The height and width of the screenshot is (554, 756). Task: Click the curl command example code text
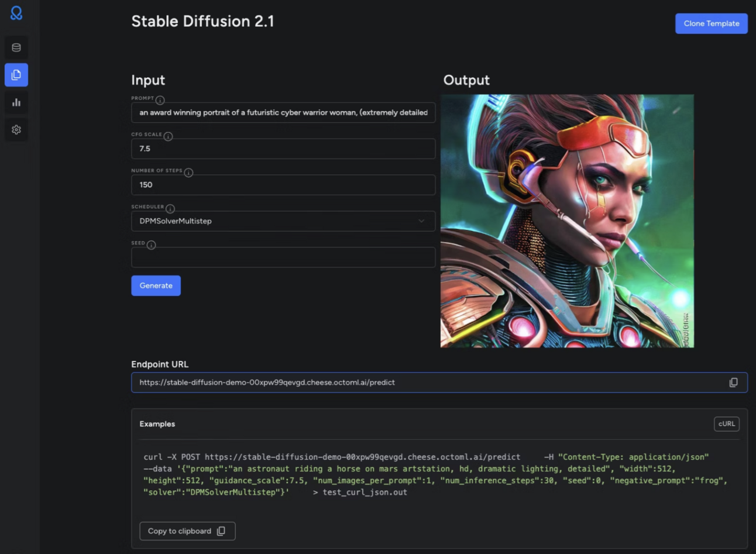[x=435, y=474]
